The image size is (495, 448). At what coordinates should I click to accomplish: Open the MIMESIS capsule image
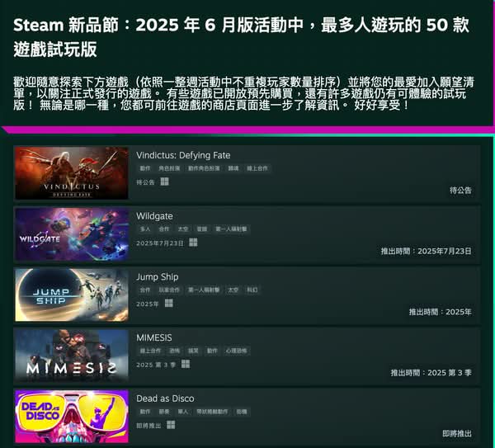pyautogui.click(x=72, y=356)
